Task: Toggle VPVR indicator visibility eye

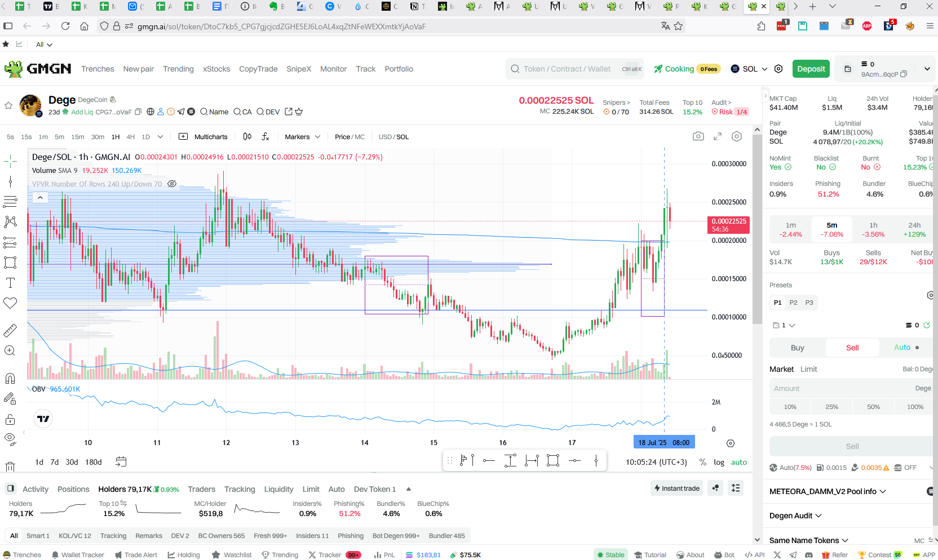Action: (172, 184)
